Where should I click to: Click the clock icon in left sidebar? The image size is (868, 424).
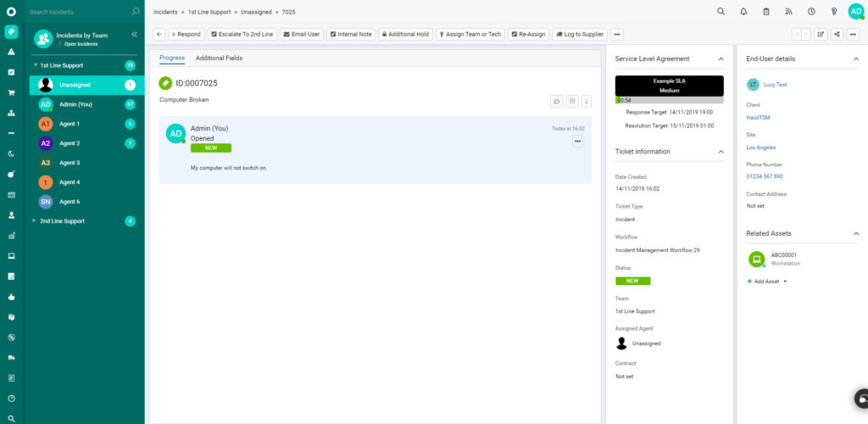click(x=11, y=399)
